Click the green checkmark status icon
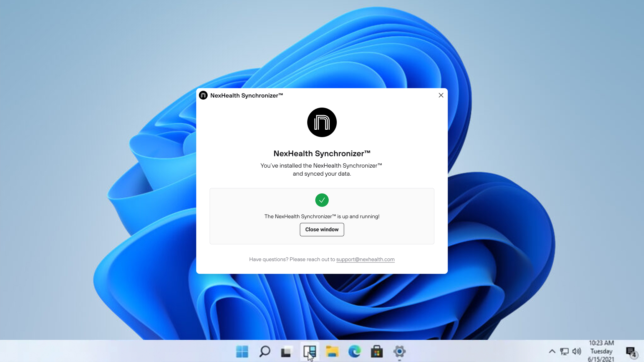The width and height of the screenshot is (644, 362). pos(322,200)
